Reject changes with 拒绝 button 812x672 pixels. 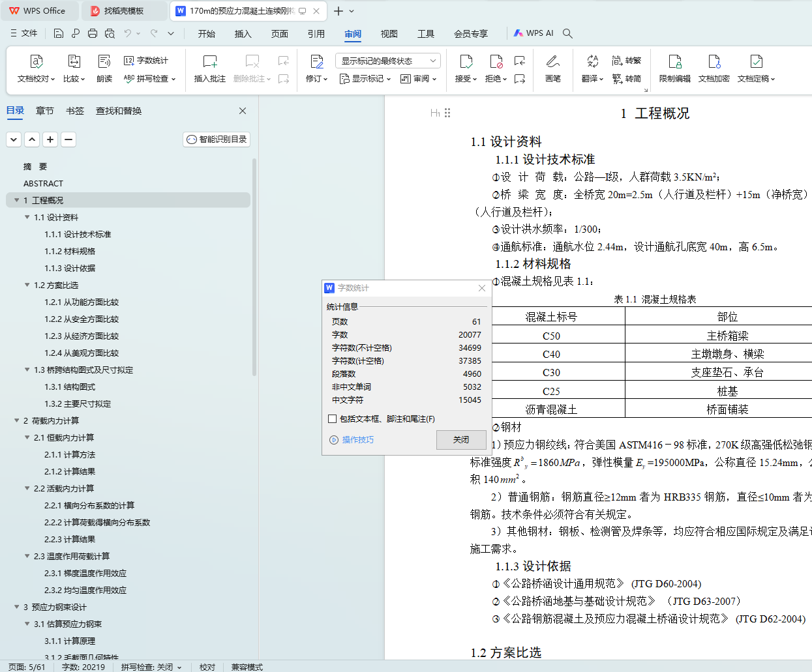click(496, 69)
